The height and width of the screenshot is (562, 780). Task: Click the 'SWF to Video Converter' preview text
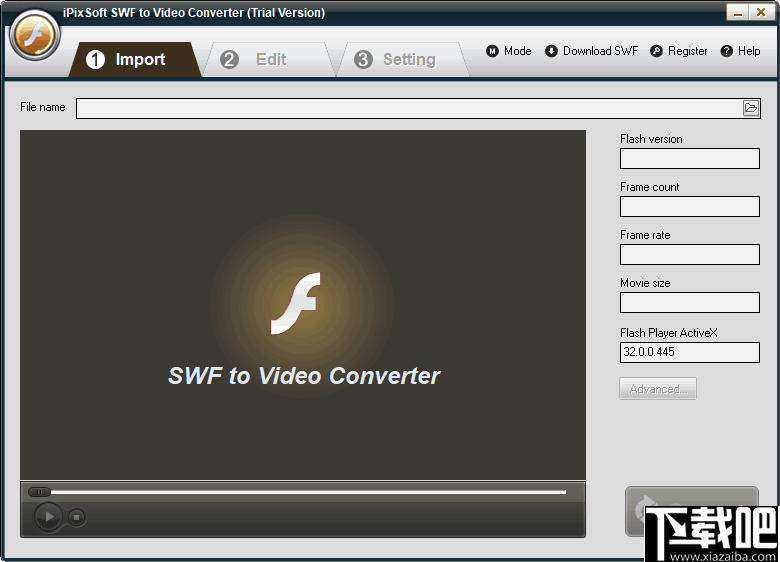point(304,376)
